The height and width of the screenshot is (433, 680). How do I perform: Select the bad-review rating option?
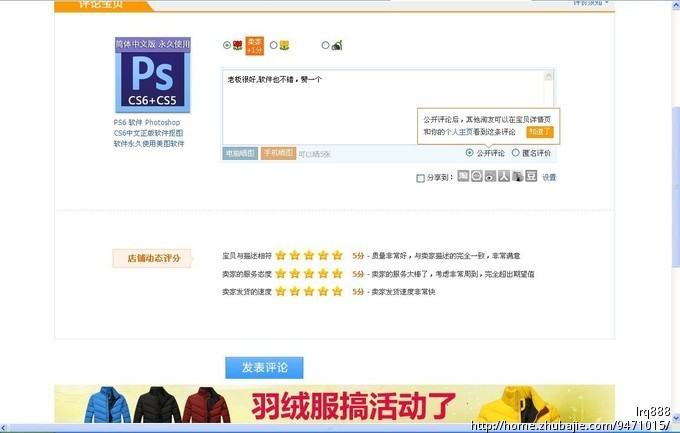coord(325,45)
